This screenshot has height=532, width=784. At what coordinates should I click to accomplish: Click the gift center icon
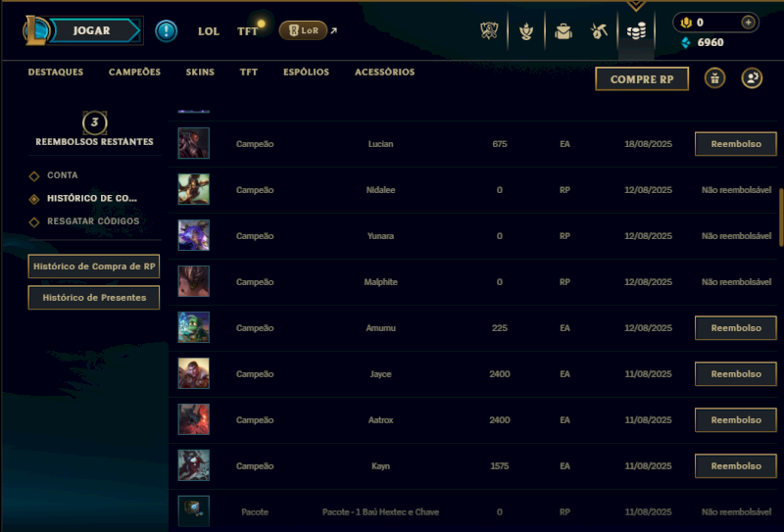715,78
